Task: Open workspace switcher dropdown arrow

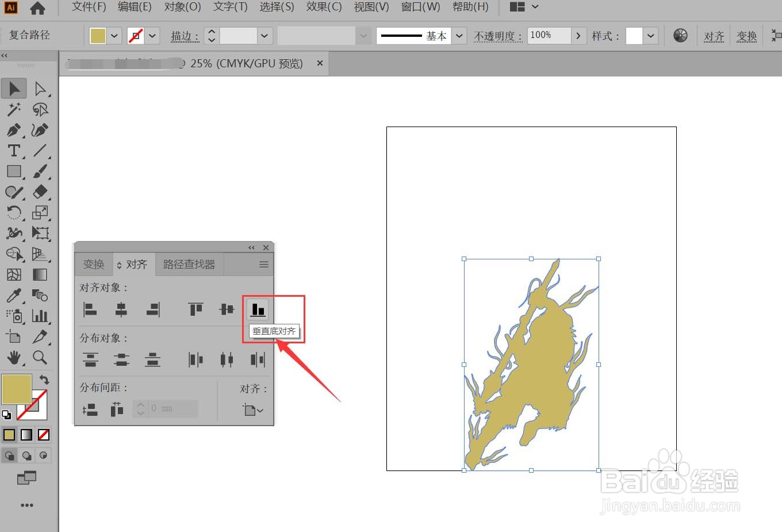Action: 535,7
